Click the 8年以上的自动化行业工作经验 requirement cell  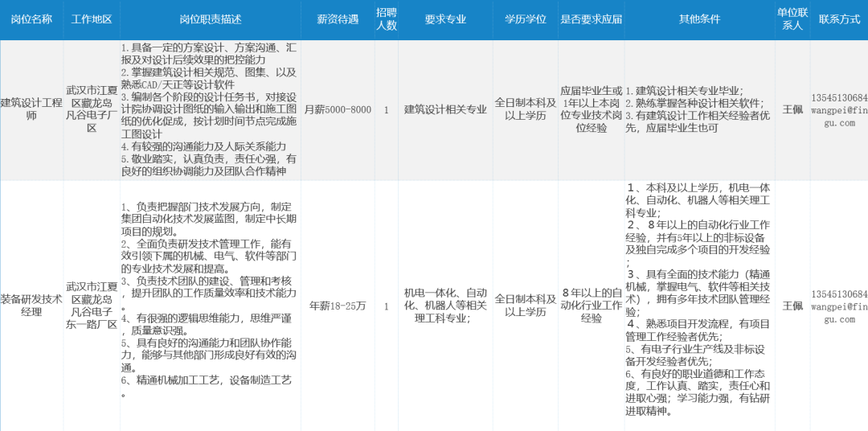591,305
